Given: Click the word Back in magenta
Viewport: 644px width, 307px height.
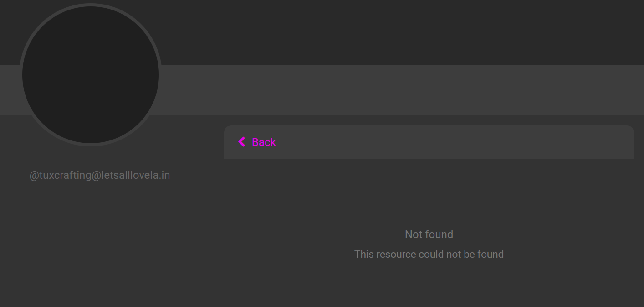Looking at the screenshot, I should (x=264, y=142).
